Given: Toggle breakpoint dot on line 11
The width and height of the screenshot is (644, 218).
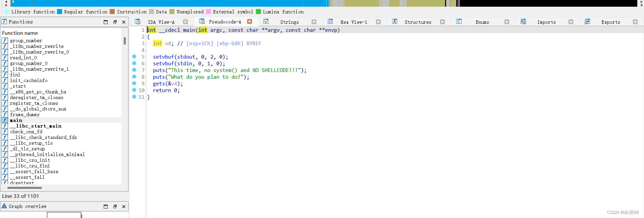Looking at the screenshot, I should 134,96.
